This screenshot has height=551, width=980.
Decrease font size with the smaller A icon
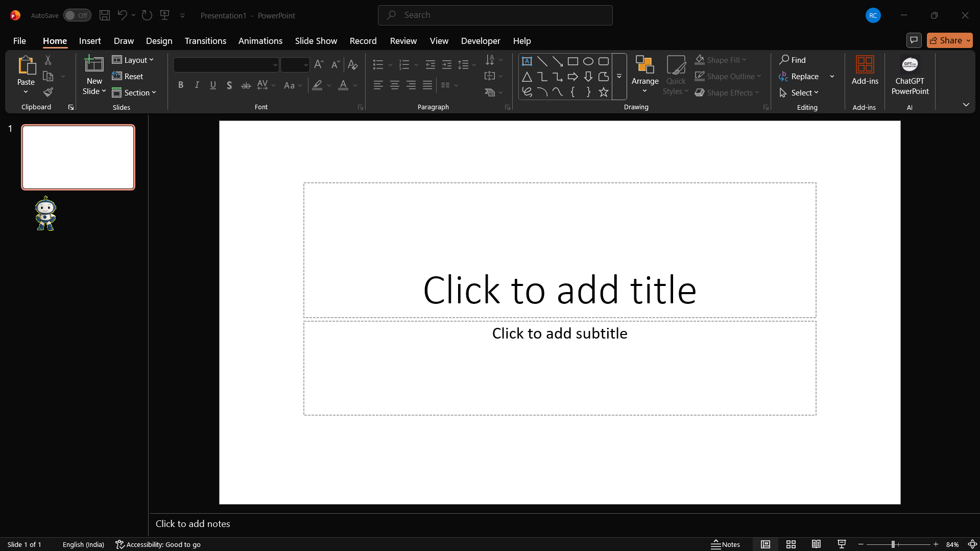coord(335,64)
